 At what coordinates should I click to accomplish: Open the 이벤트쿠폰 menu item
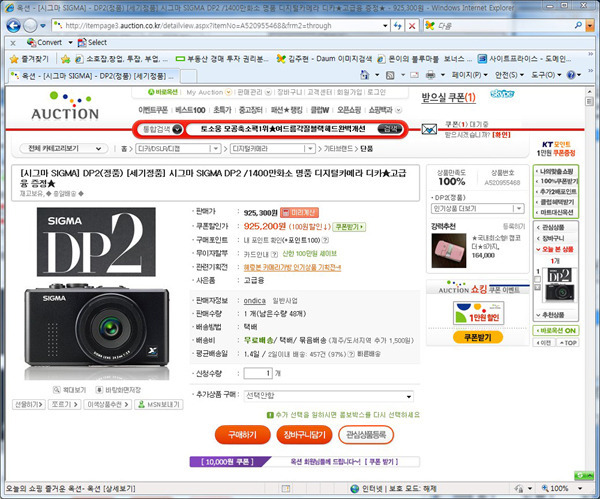coord(153,110)
